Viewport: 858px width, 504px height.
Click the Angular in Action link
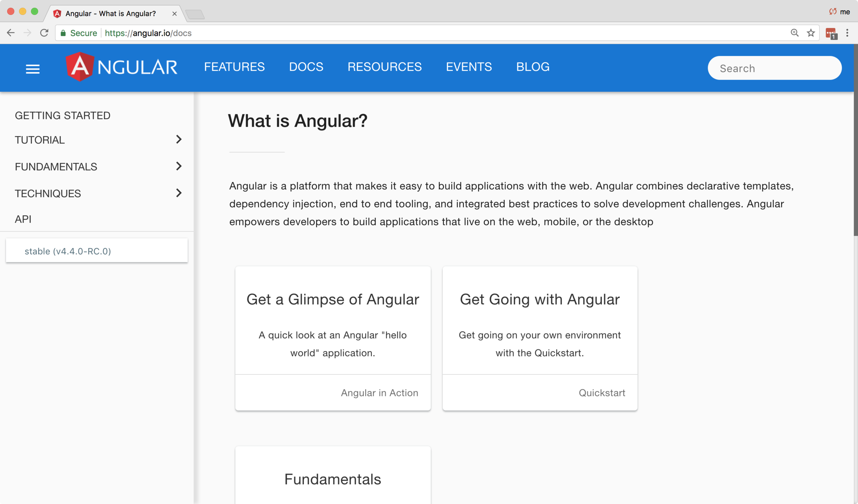(379, 393)
